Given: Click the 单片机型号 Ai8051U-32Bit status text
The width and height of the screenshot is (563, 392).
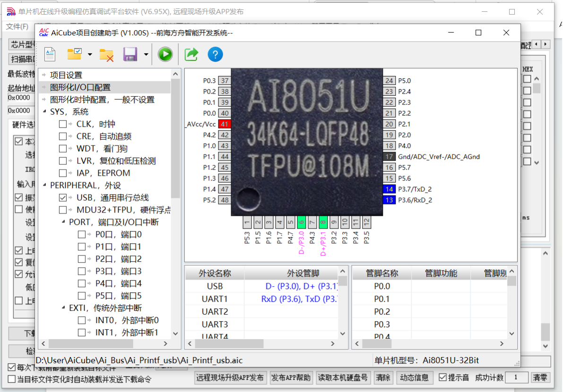Looking at the screenshot, I should coord(426,360).
